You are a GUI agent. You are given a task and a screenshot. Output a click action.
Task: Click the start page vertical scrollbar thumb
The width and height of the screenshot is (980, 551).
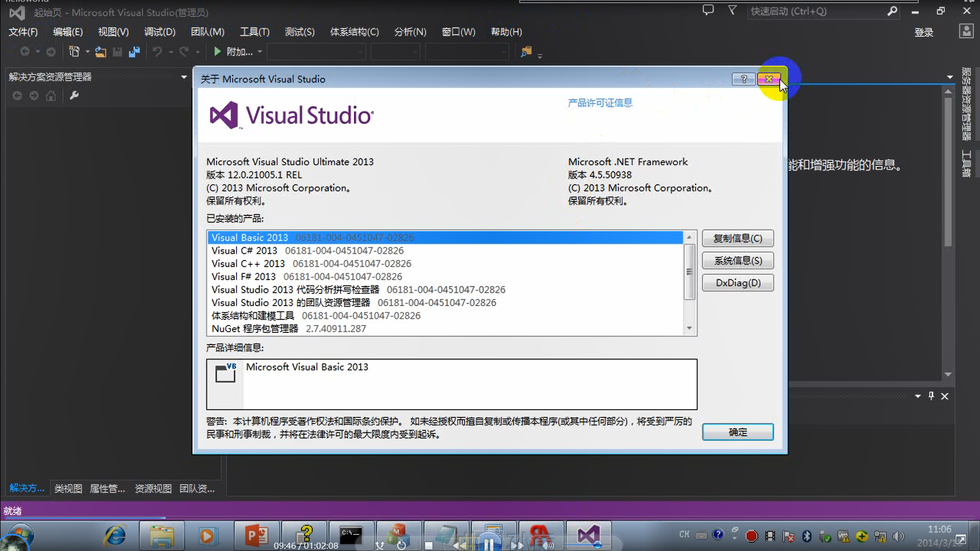(948, 171)
